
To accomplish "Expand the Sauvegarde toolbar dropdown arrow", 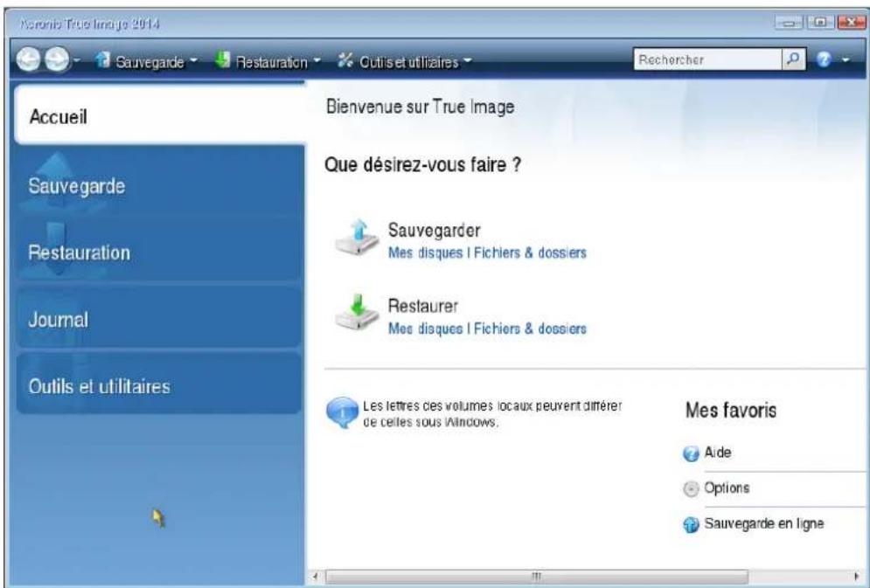I will click(194, 60).
